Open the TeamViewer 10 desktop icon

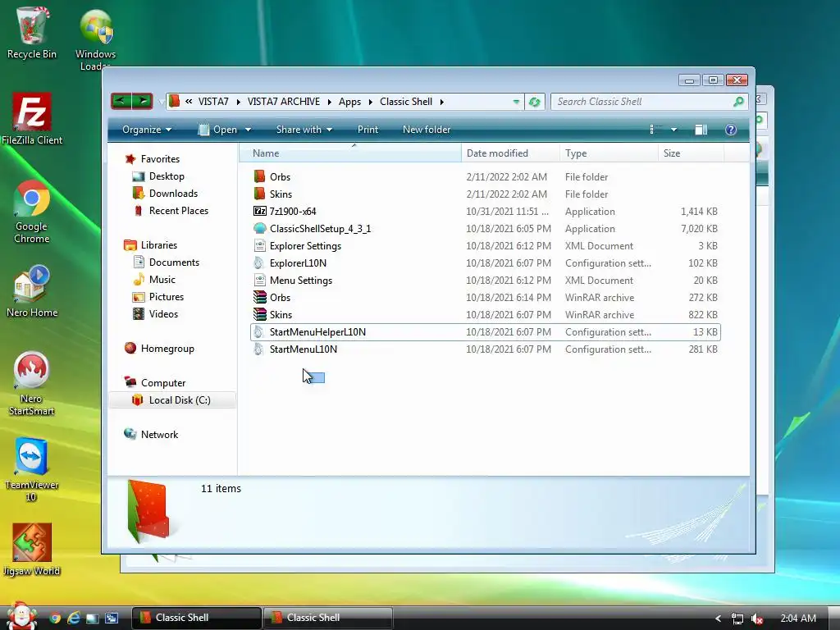click(x=31, y=470)
